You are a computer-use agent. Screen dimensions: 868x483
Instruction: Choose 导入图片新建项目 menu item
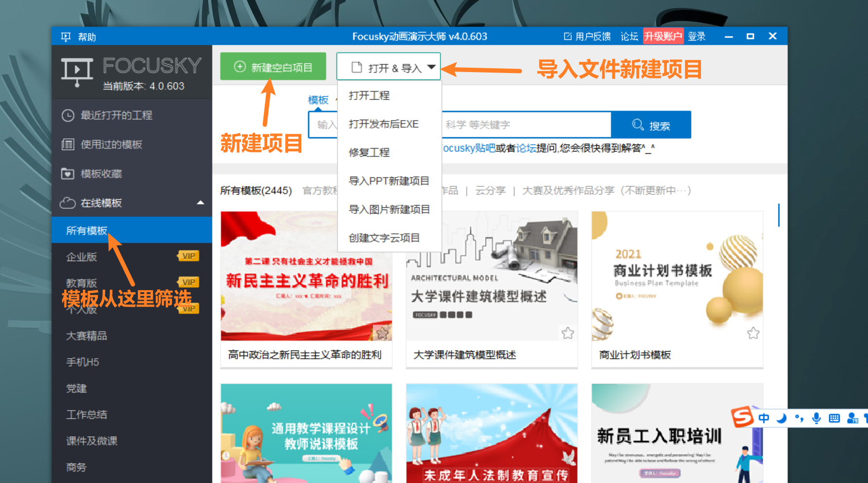coord(389,209)
